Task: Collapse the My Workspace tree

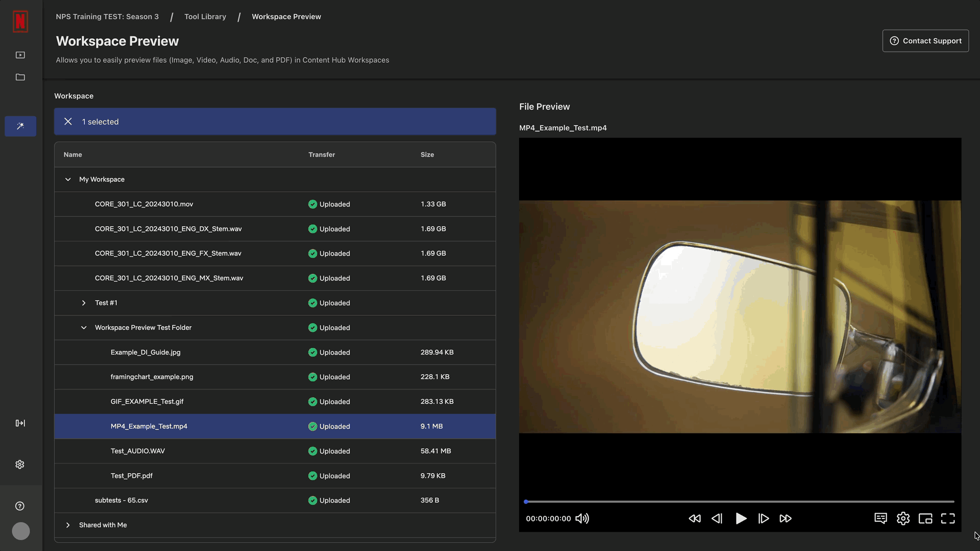Action: pos(68,180)
